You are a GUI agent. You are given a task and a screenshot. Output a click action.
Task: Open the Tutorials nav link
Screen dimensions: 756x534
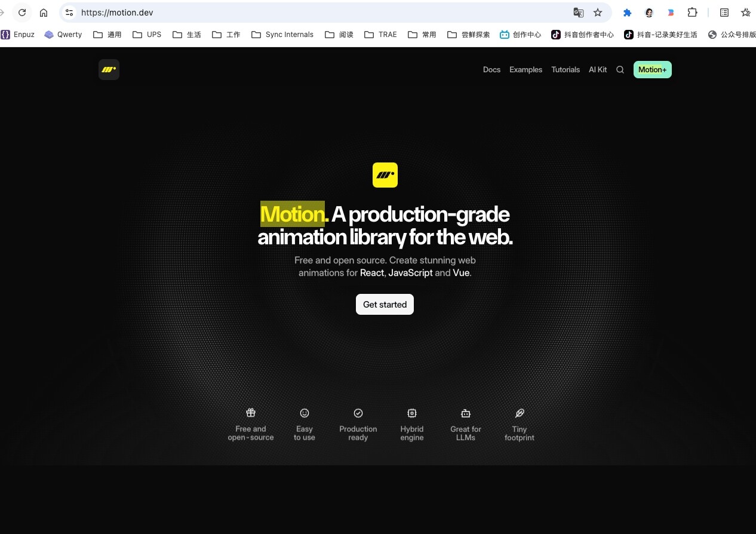[x=566, y=70]
